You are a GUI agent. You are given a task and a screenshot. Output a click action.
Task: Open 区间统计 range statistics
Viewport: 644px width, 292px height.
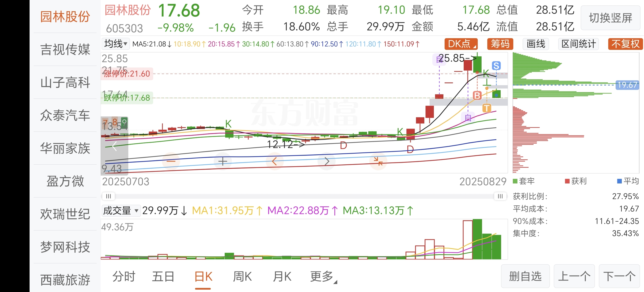pyautogui.click(x=579, y=44)
